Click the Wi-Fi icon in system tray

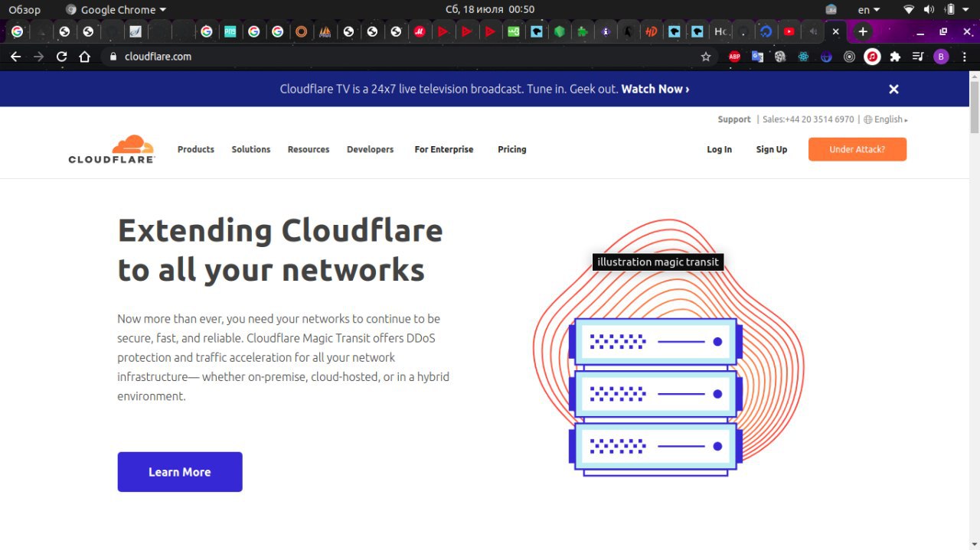click(x=909, y=9)
